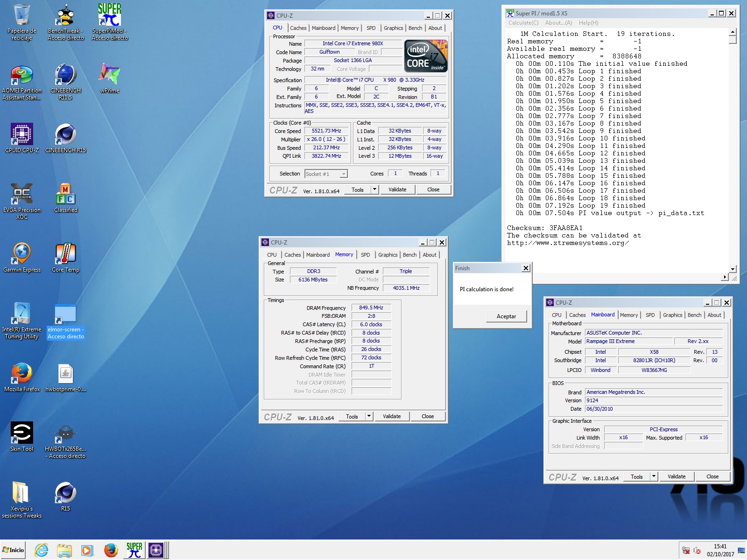Open file explorer taskbar icon
The height and width of the screenshot is (560, 747).
pyautogui.click(x=64, y=550)
